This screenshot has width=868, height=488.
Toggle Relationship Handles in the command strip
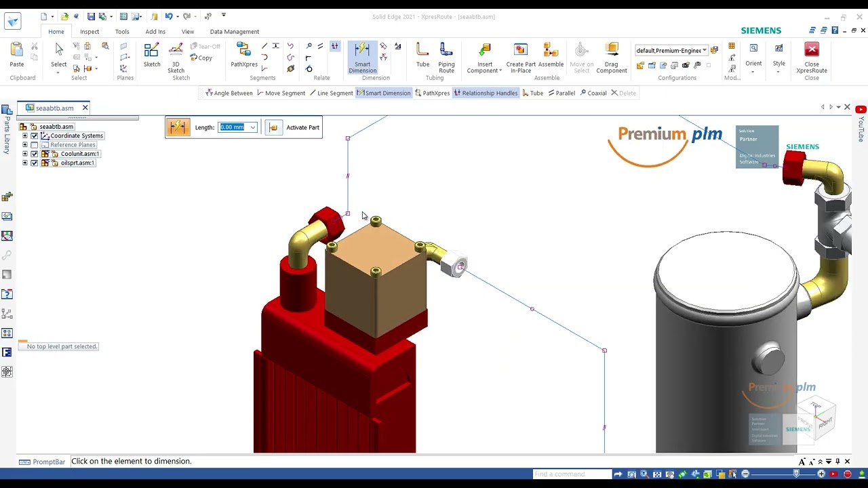486,93
